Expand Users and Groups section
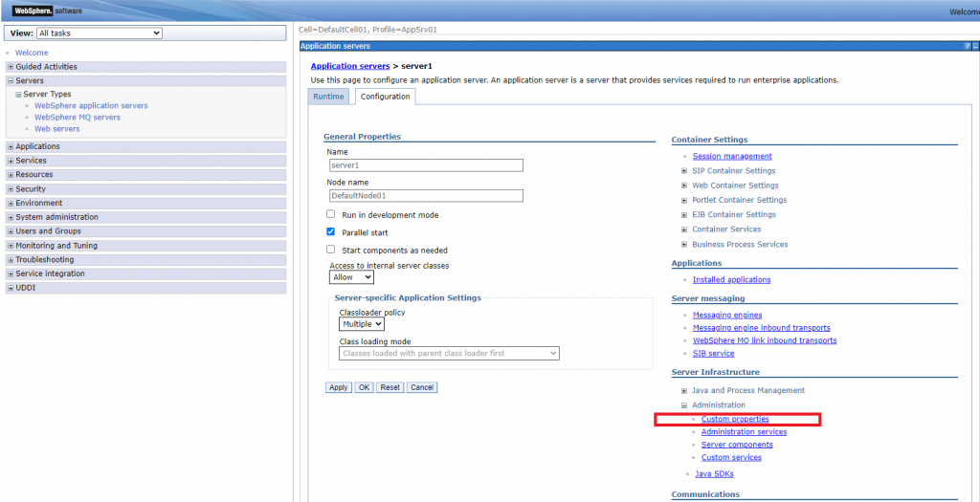 (11, 231)
